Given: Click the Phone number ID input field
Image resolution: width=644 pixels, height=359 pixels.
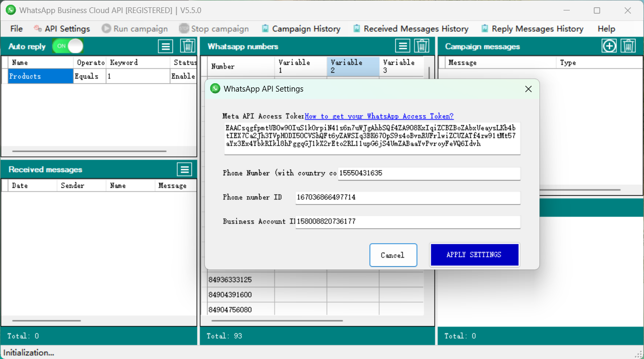Looking at the screenshot, I should [407, 197].
